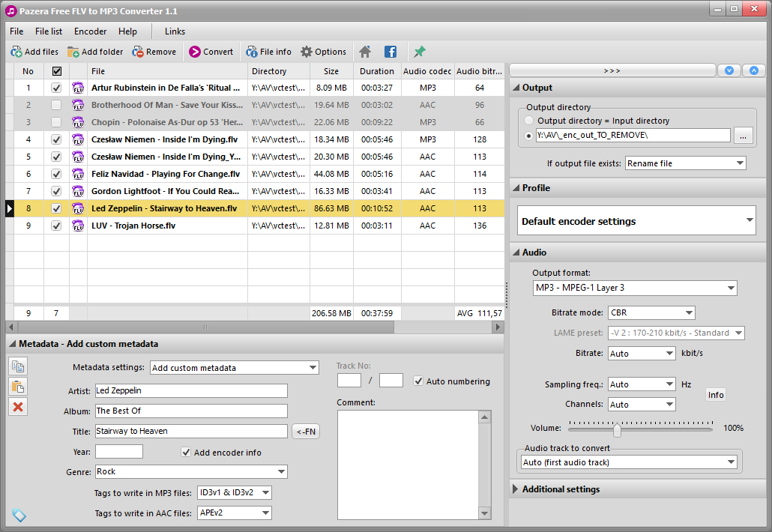772x532 pixels.
Task: Open the Channels dropdown
Action: tap(642, 405)
